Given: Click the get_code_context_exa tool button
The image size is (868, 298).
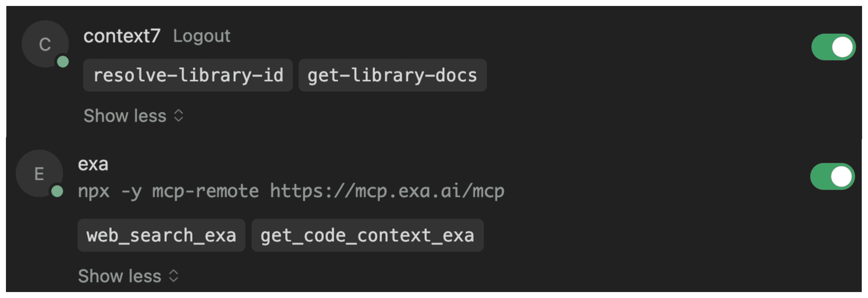Looking at the screenshot, I should point(367,235).
